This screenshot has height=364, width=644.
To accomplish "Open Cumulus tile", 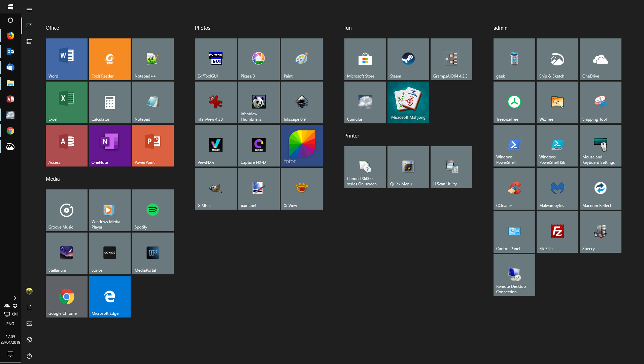I will (365, 102).
